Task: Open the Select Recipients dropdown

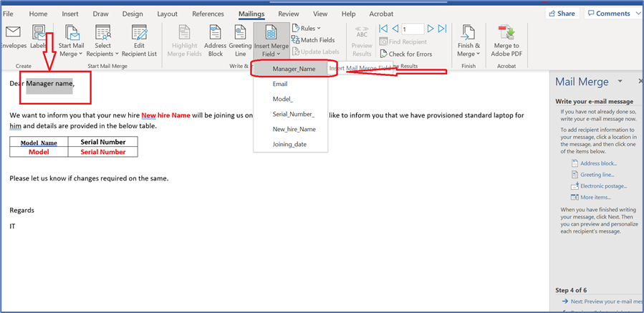Action: 102,41
